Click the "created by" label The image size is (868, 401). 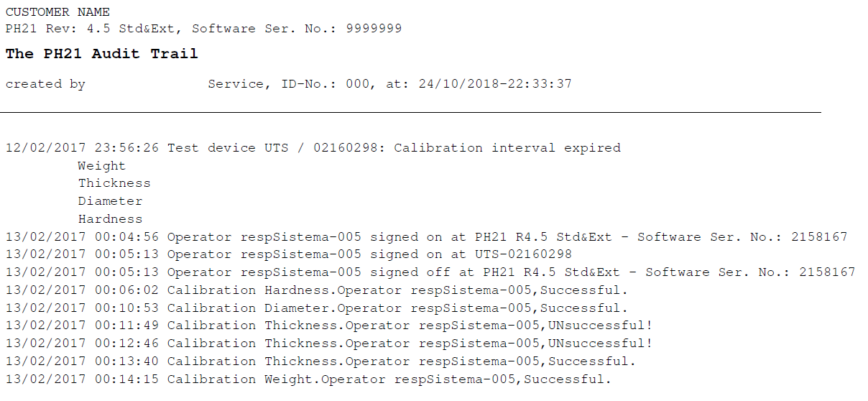45,84
